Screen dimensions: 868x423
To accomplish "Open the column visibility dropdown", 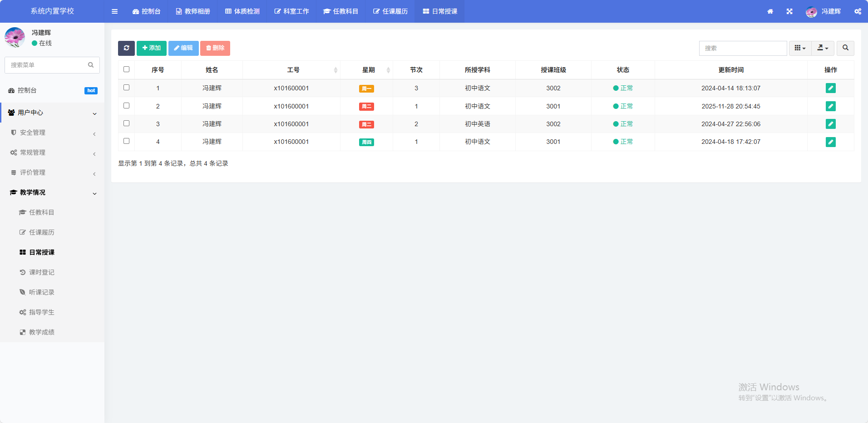I will (800, 48).
